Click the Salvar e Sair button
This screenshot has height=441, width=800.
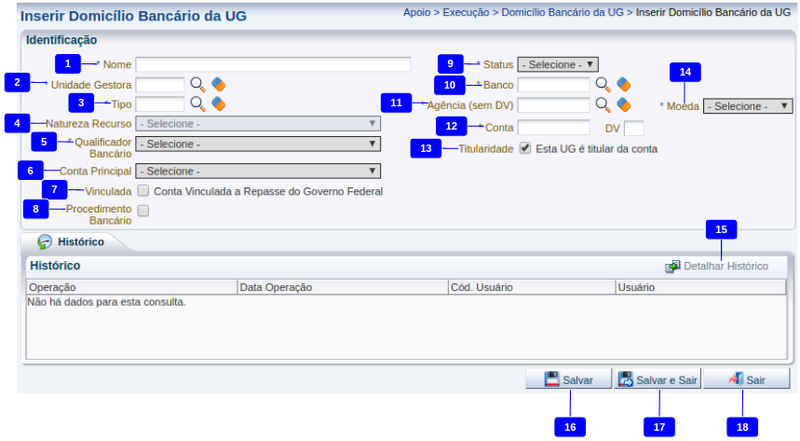point(657,380)
